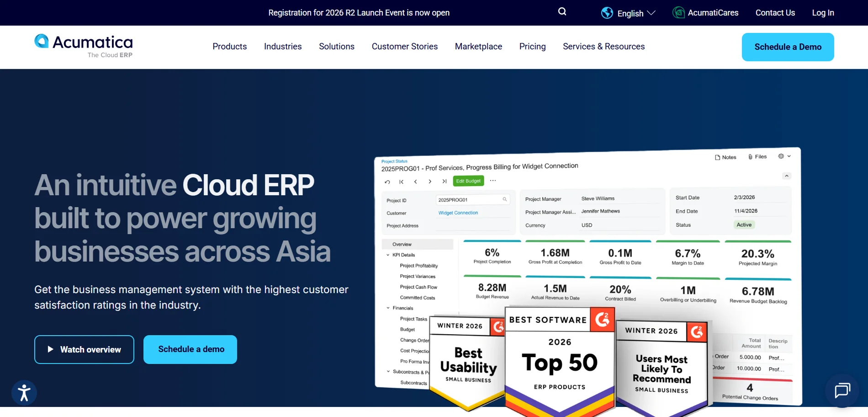Click the Schedule a demo hero button
Viewport: 868px width, 417px height.
190,349
